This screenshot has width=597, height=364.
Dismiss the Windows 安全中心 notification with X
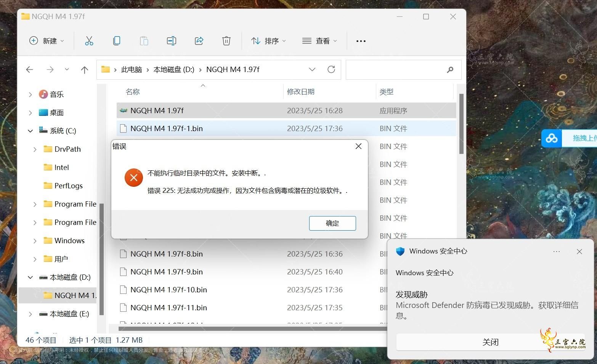pos(579,252)
